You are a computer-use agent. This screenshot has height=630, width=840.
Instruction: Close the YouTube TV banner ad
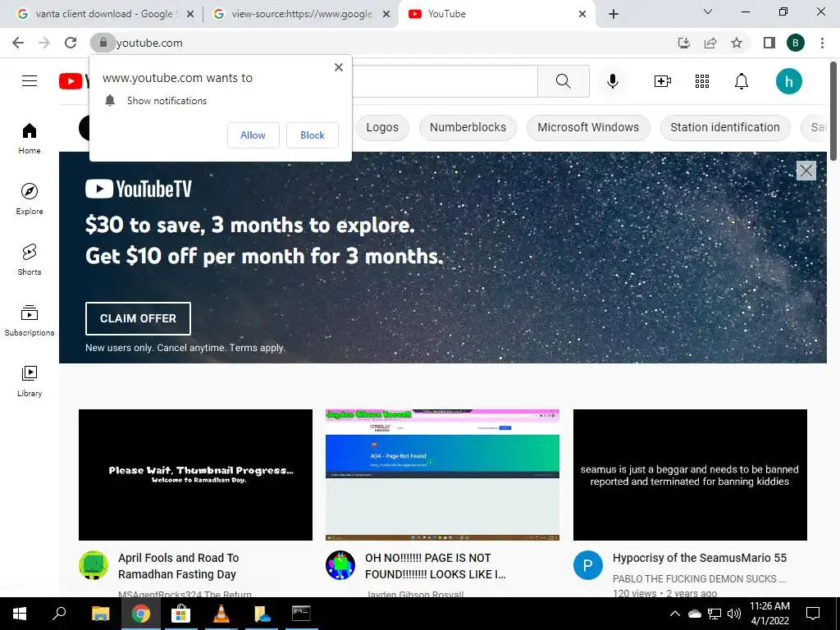[806, 171]
